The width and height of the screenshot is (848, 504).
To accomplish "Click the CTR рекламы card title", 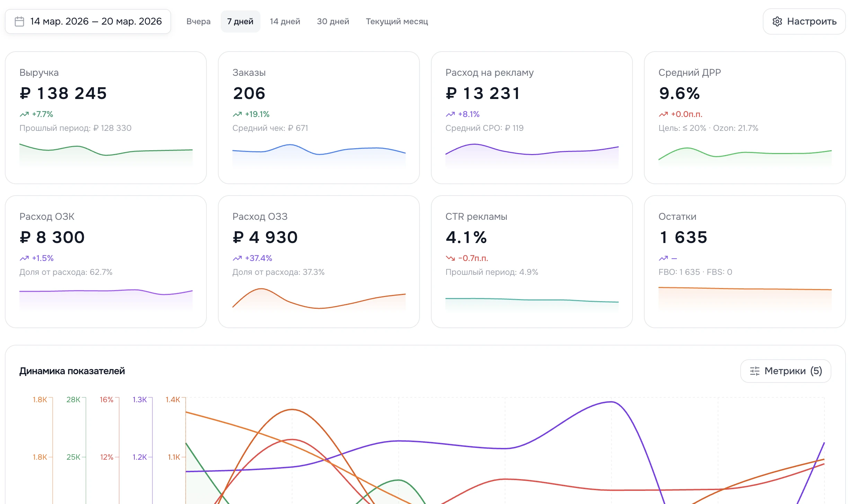I will pyautogui.click(x=476, y=217).
